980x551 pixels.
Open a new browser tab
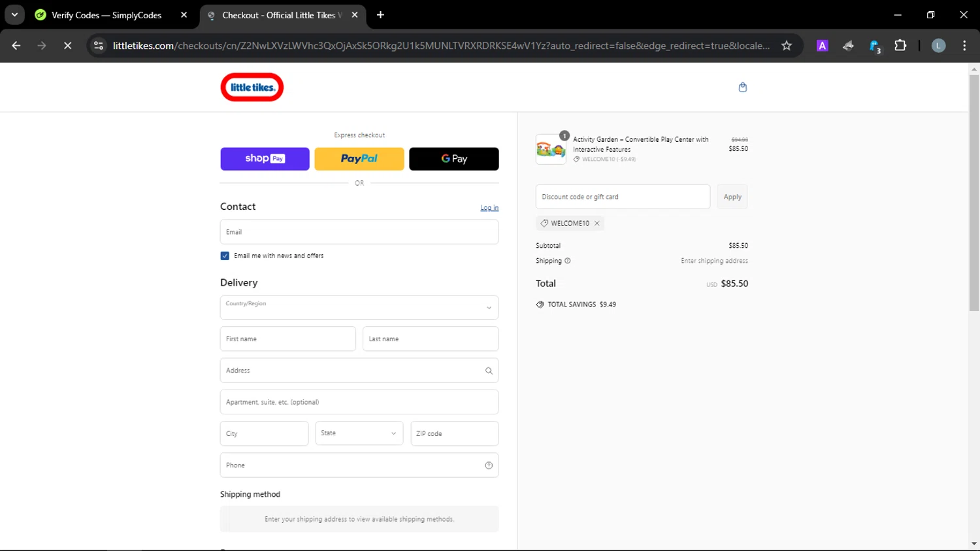380,15
